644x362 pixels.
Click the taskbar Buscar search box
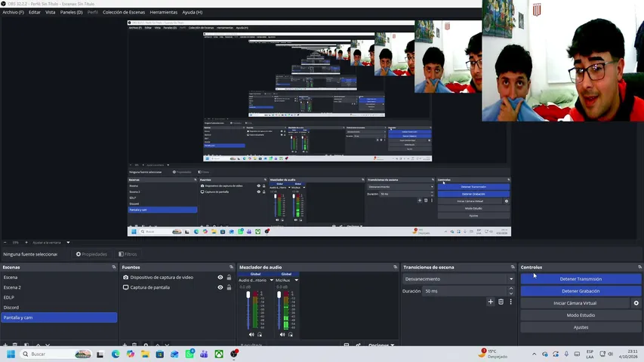pos(55,354)
